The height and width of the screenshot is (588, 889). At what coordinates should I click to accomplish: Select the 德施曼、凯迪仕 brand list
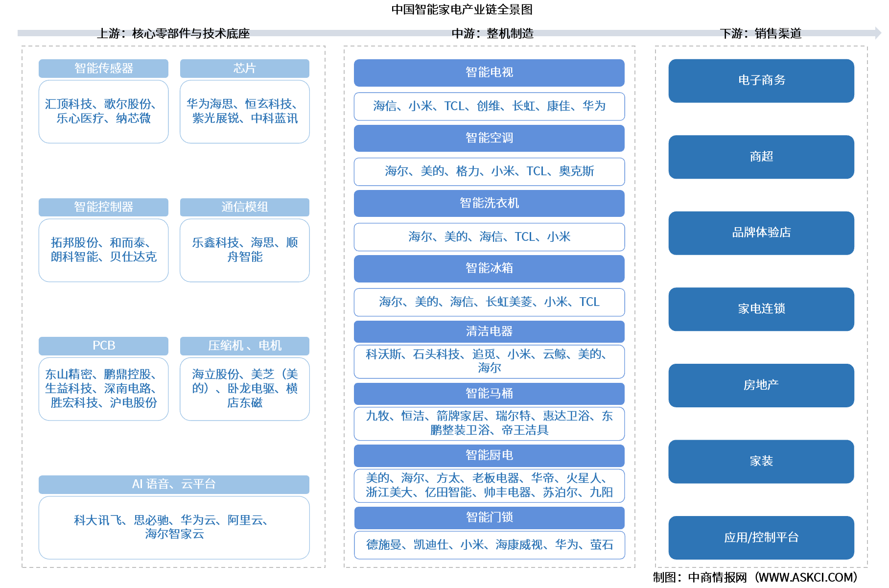click(x=489, y=545)
